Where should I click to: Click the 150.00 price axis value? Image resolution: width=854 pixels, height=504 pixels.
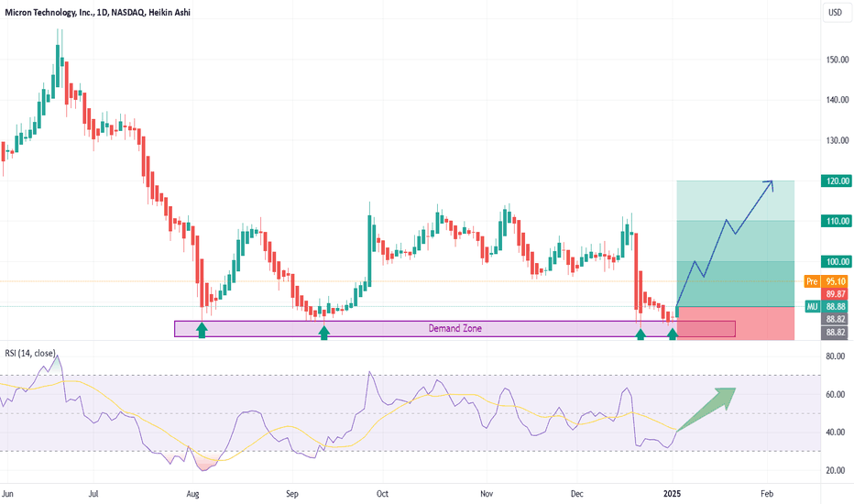[x=838, y=60]
